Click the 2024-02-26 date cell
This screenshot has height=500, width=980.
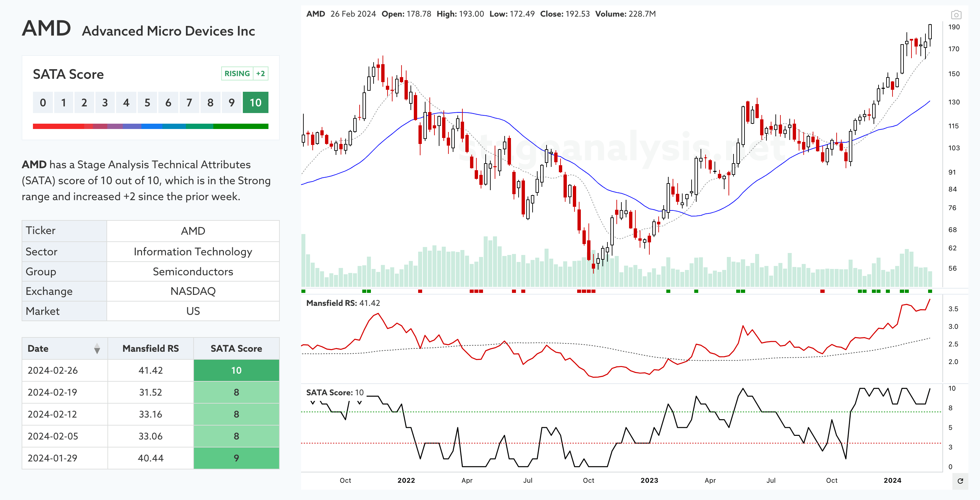65,370
